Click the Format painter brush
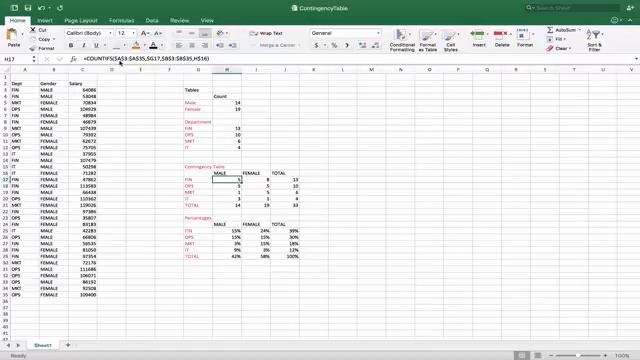The width and height of the screenshot is (640, 360). point(33,48)
